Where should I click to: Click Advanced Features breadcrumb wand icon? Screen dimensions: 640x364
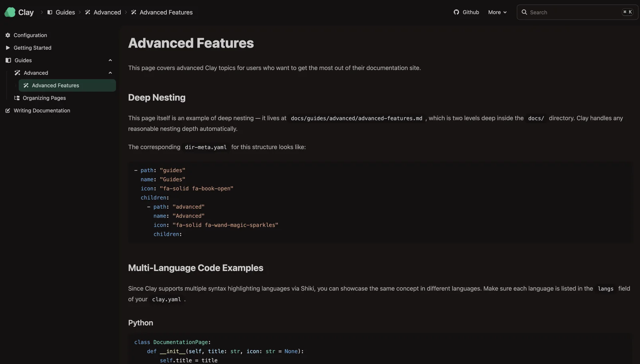[x=134, y=12]
